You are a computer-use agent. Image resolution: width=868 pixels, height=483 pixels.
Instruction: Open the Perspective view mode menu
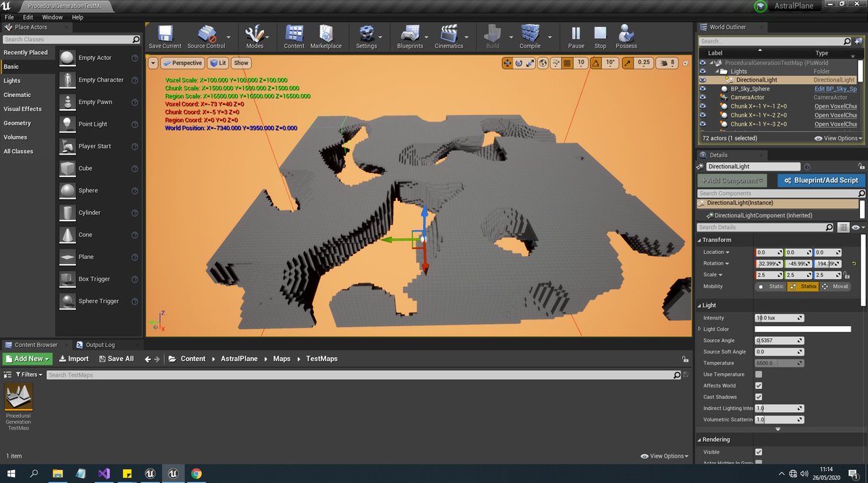click(182, 63)
